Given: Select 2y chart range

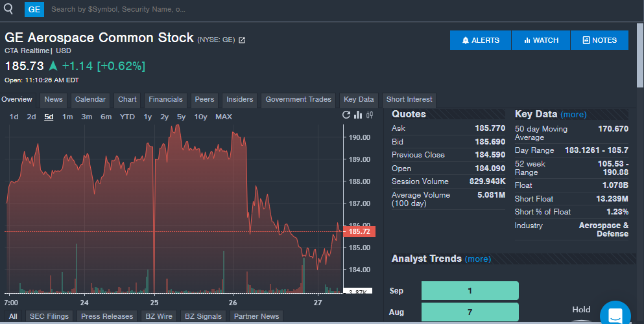Looking at the screenshot, I should click(164, 117).
